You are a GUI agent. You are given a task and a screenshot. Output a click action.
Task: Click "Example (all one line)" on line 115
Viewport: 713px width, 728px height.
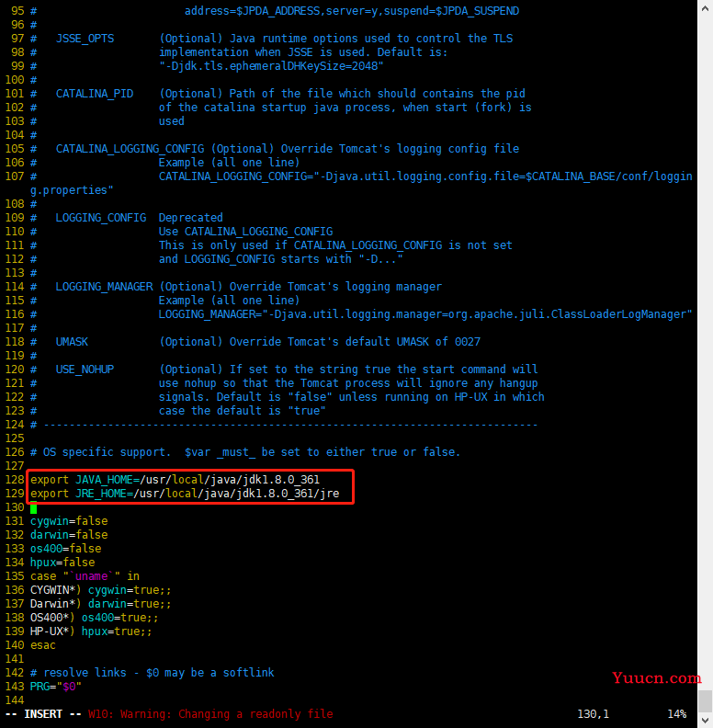(x=230, y=301)
